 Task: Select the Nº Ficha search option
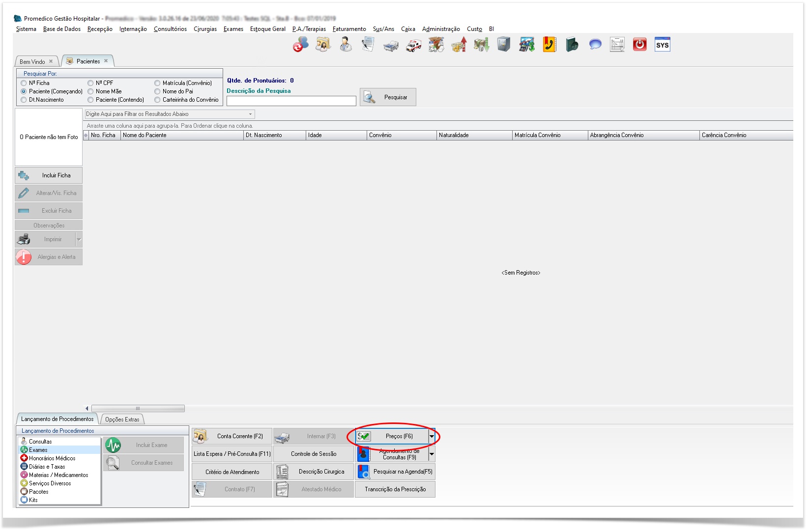[x=24, y=83]
